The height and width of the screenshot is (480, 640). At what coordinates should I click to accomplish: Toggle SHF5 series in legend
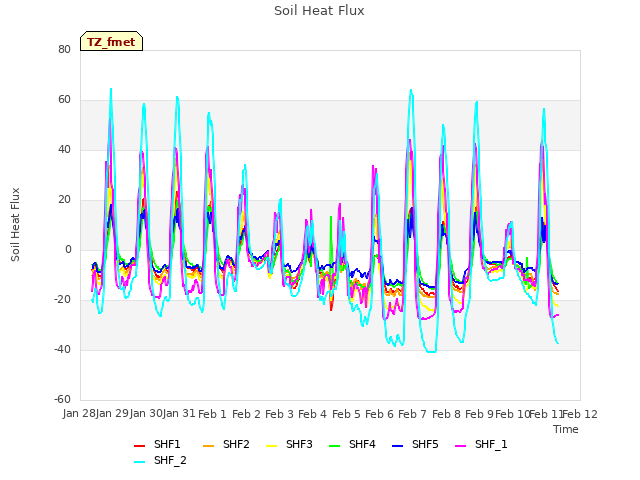point(415,444)
